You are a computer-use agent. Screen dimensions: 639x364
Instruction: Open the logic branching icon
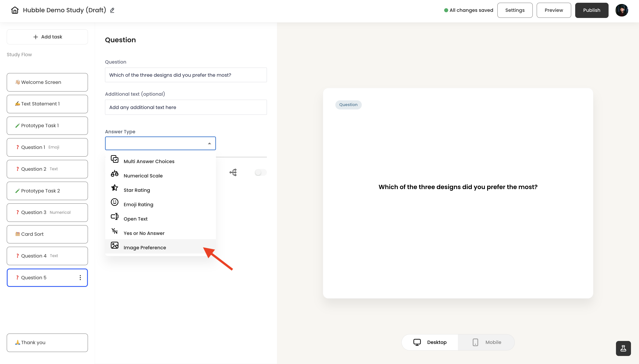click(233, 173)
